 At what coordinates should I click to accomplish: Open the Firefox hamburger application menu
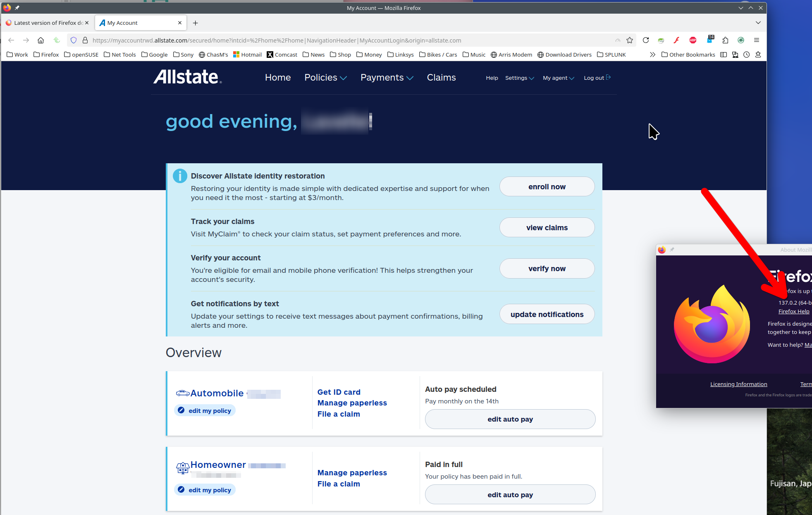(757, 40)
